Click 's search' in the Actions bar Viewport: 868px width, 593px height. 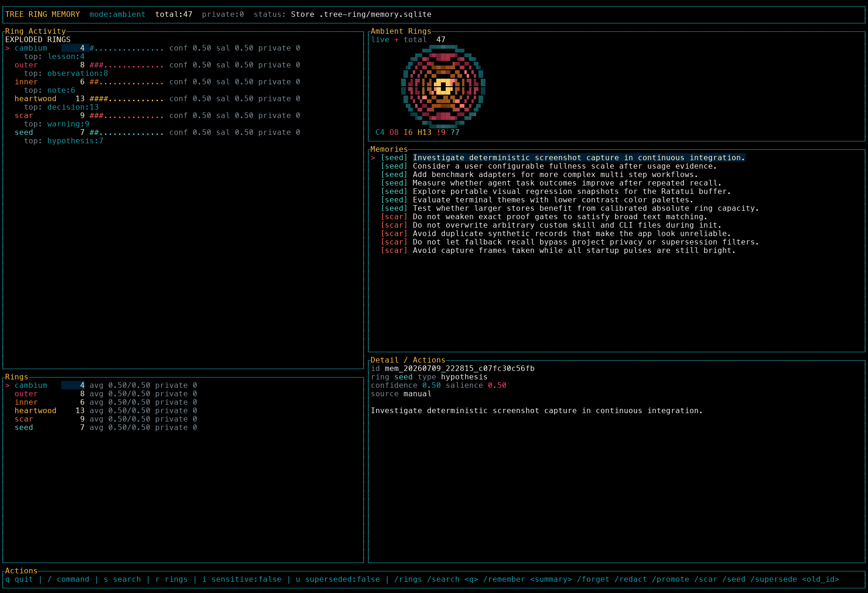click(x=122, y=579)
